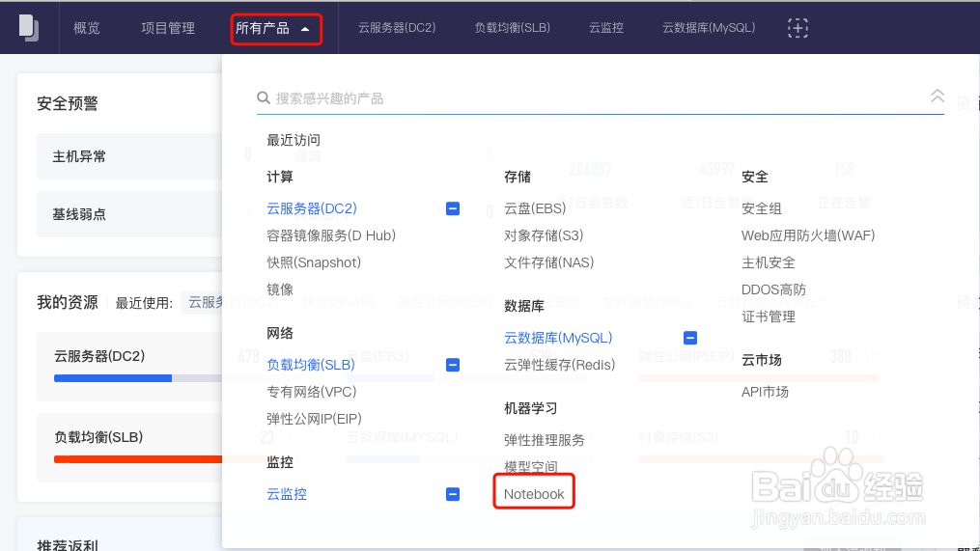
Task: Open Notebook under 机器学习
Action: [x=534, y=494]
